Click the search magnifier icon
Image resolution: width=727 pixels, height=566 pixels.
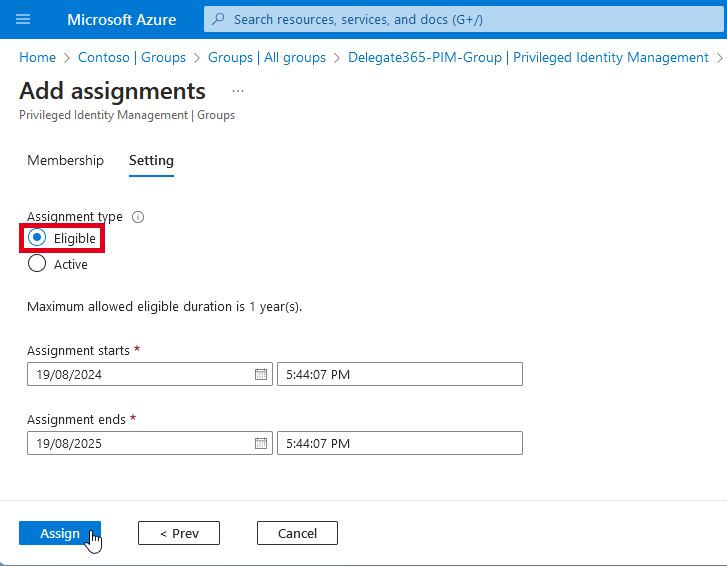click(219, 19)
